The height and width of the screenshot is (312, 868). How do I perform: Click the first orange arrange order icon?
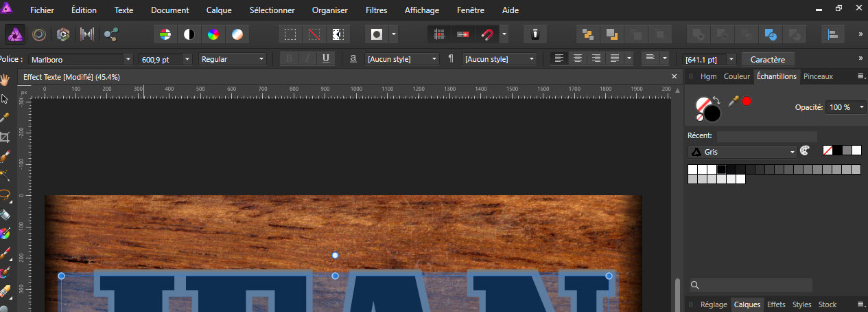coord(588,34)
